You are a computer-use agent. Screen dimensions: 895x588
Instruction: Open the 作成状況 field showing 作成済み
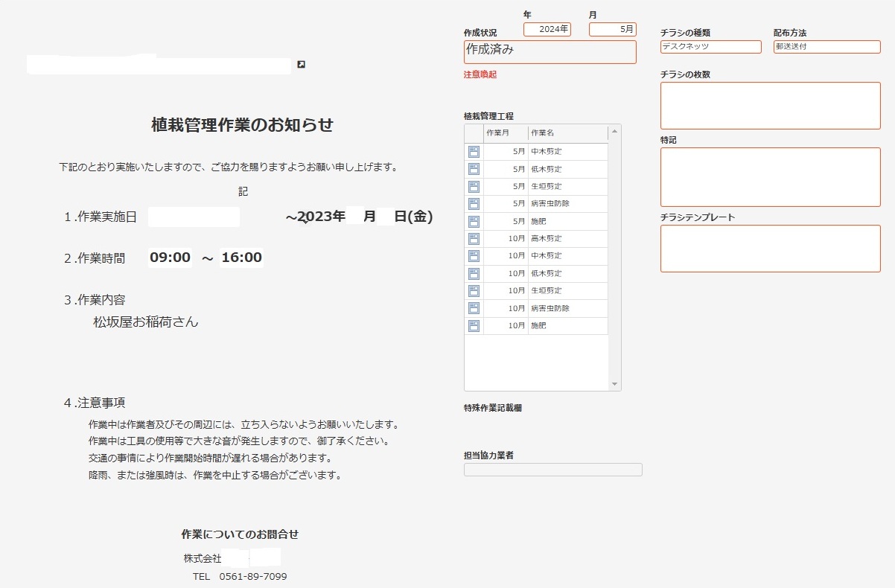[x=550, y=52]
